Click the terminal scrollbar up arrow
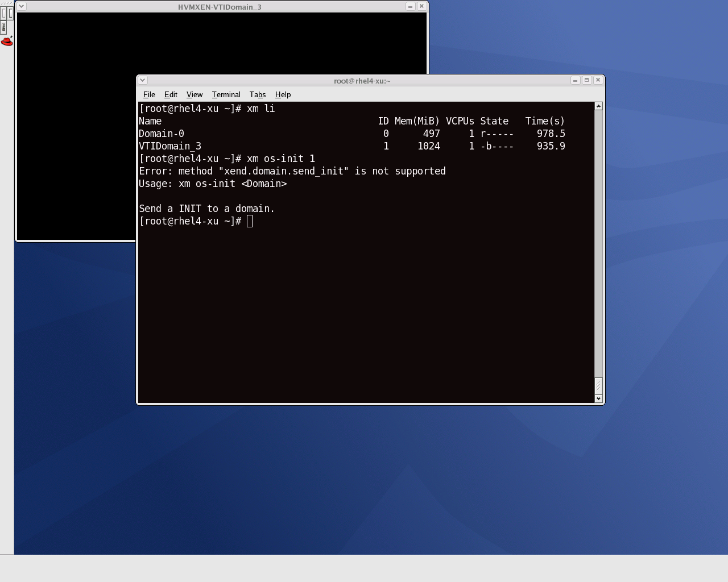The image size is (728, 582). 598,106
